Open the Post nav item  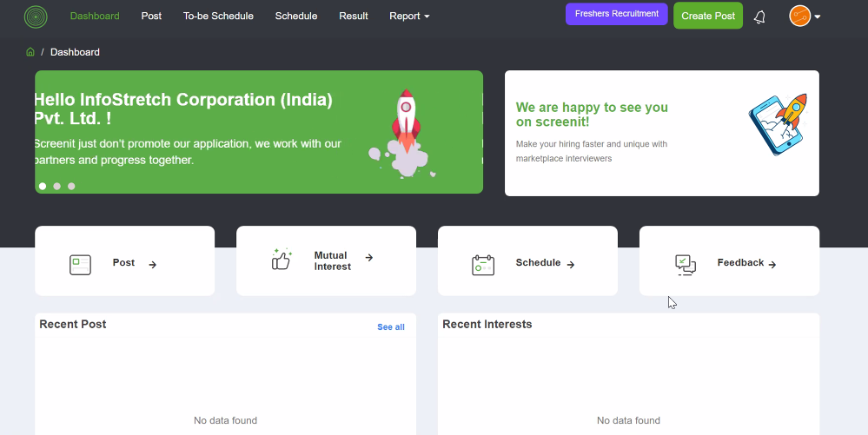coord(151,16)
